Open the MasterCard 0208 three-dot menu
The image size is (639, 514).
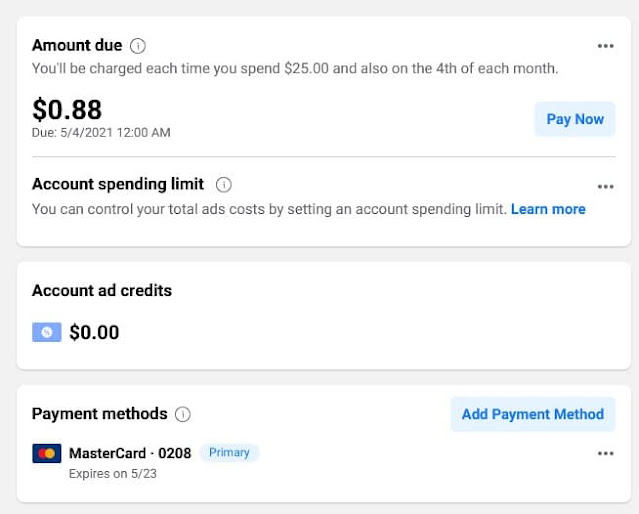(x=605, y=453)
